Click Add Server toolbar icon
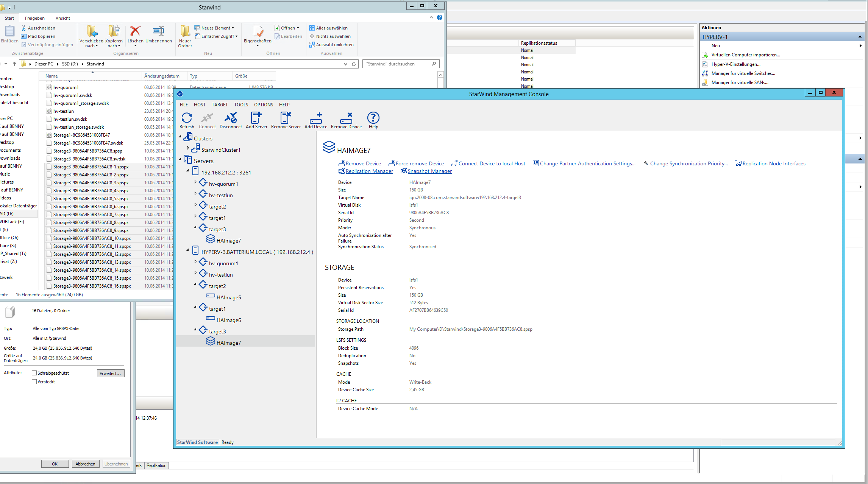Image resolution: width=868 pixels, height=484 pixels. pos(256,120)
